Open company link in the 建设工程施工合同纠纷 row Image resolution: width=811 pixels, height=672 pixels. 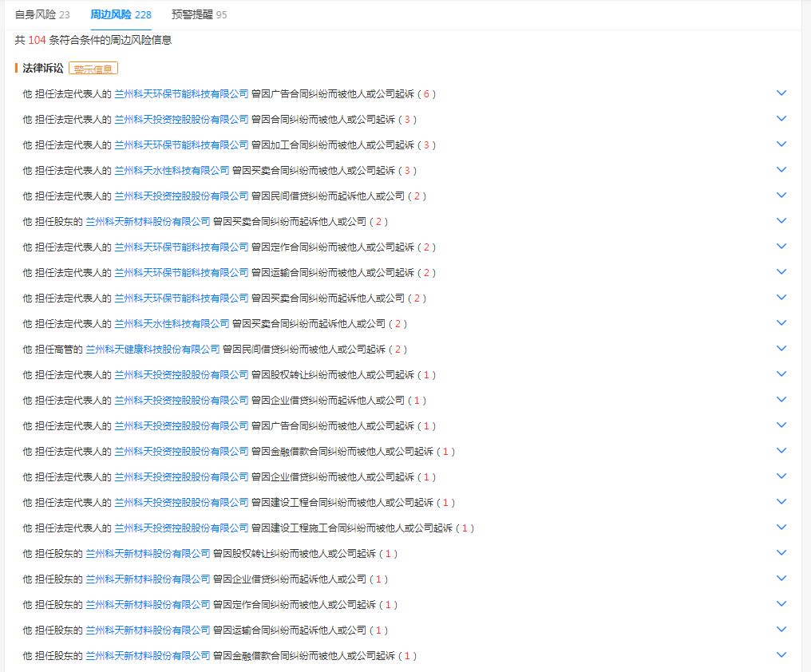tap(181, 528)
